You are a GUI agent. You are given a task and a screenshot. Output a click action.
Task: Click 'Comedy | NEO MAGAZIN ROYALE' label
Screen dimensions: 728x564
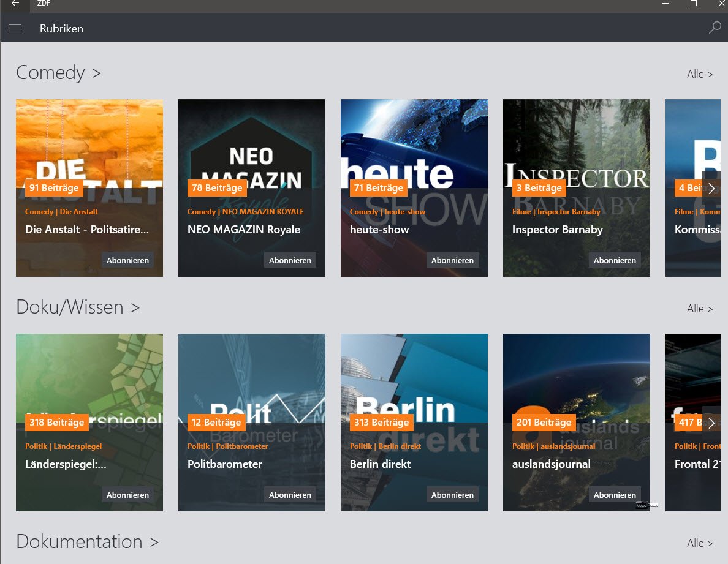point(246,211)
